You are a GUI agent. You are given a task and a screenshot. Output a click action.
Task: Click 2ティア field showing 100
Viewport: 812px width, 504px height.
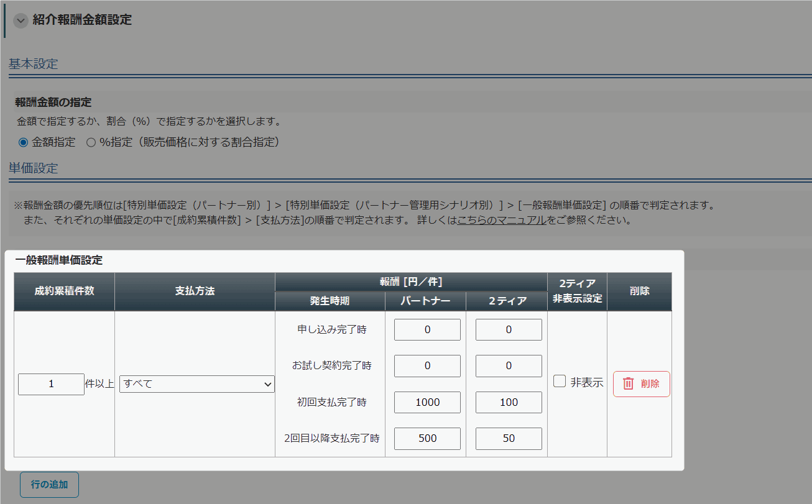[x=509, y=403]
